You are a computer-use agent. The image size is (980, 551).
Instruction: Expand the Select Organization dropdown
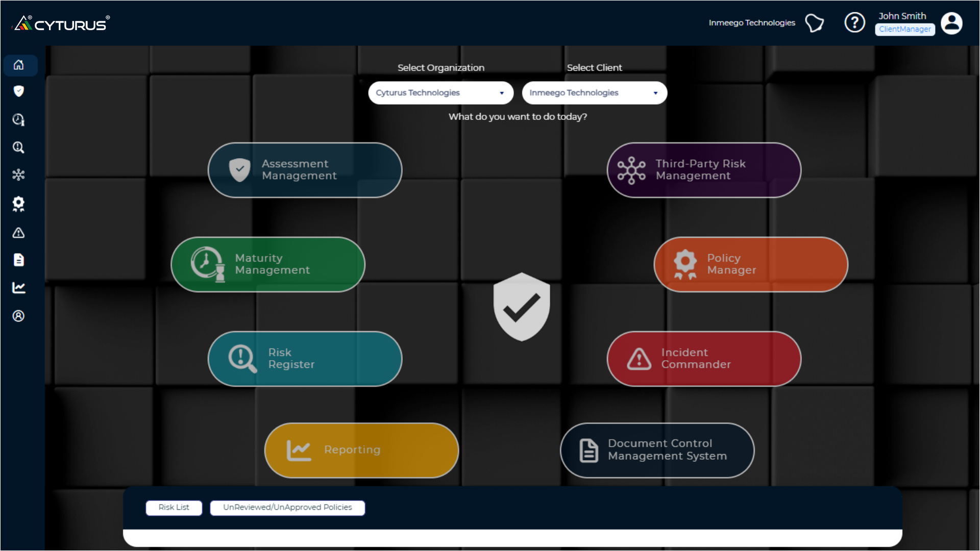(x=440, y=93)
